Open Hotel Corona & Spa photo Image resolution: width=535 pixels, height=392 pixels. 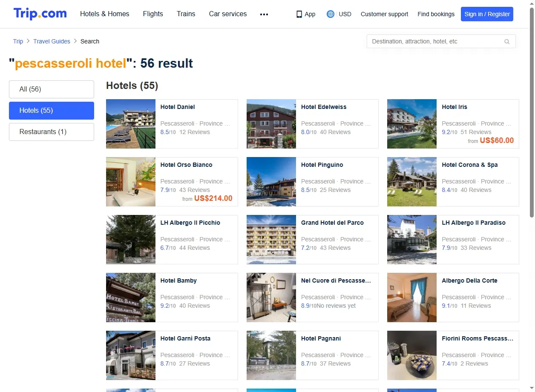pos(412,182)
